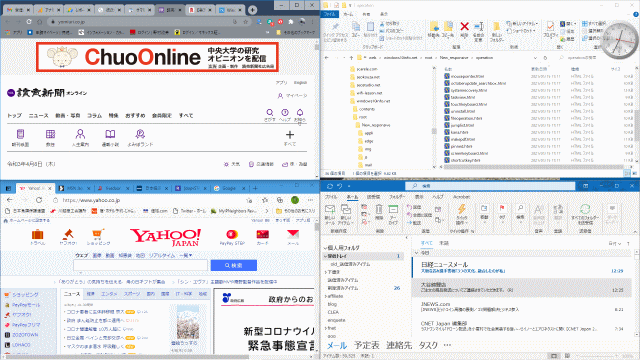
Task: Open the Acrobat tab in Outlook
Action: tap(461, 197)
